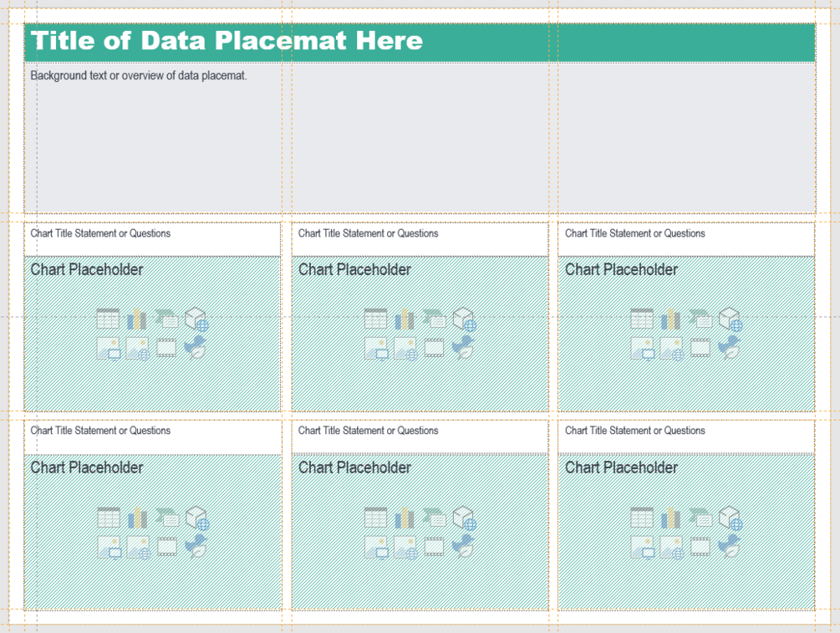Insert 3D model in top-middle chart placeholder
This screenshot has width=840, height=633.
click(x=464, y=319)
